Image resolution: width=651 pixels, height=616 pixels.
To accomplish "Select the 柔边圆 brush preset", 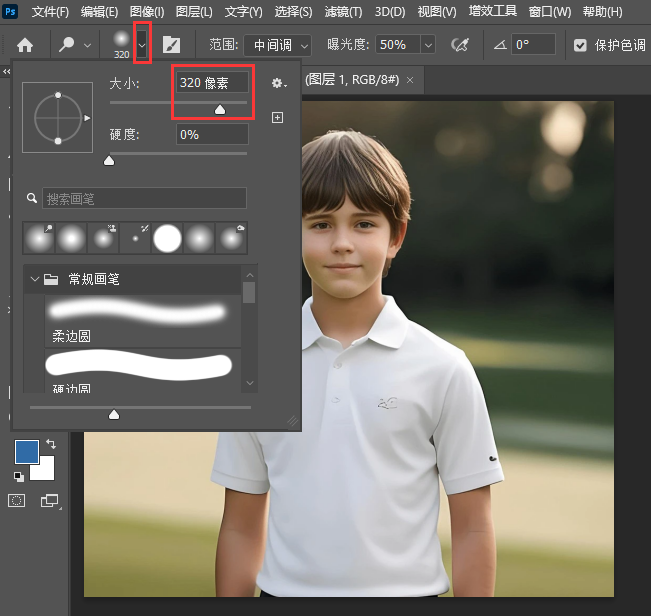I will click(x=135, y=320).
